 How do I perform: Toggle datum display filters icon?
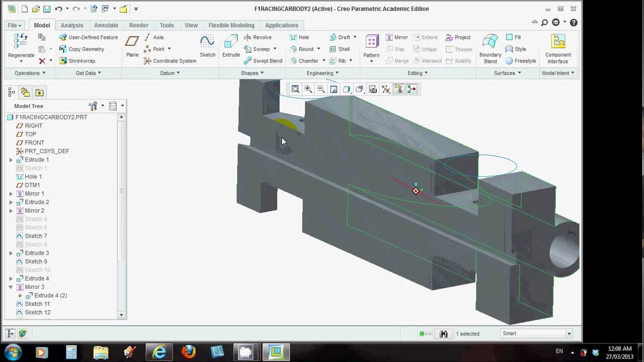point(385,89)
